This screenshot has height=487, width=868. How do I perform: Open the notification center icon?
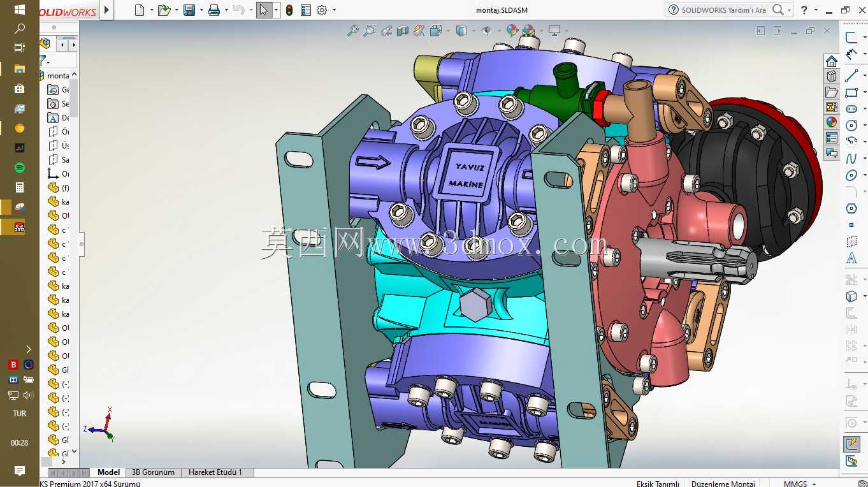tap(19, 470)
